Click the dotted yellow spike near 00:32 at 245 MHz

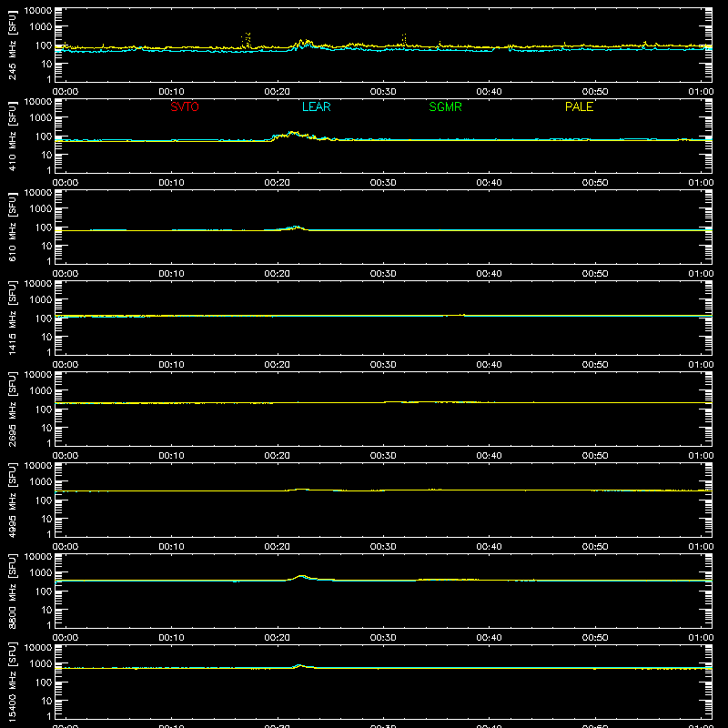pyautogui.click(x=404, y=39)
